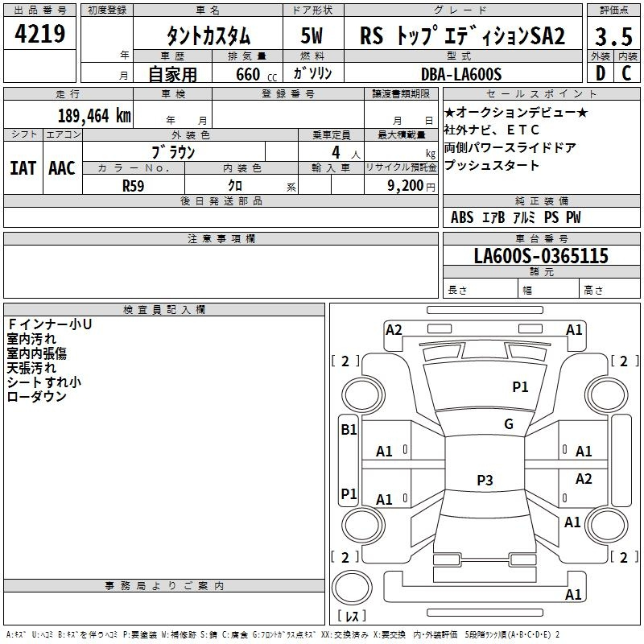The height and width of the screenshot is (644, 644).
Task: Select the interior grade C cell
Action: pos(626,72)
